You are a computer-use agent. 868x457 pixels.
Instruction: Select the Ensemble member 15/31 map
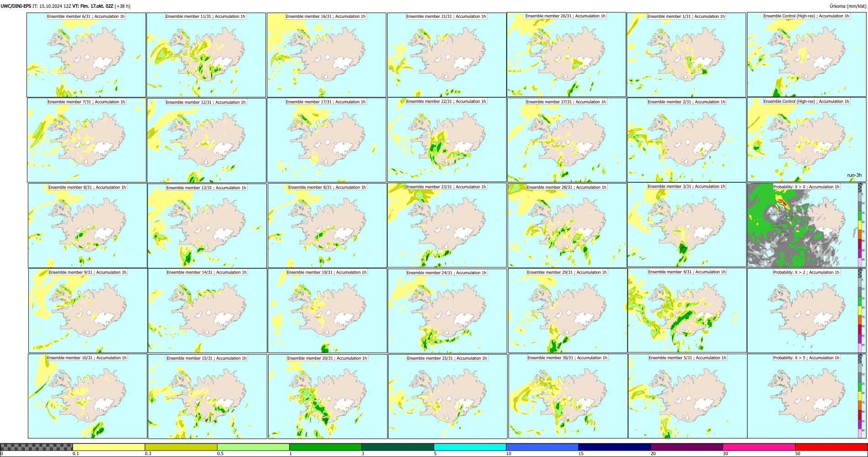point(207,397)
